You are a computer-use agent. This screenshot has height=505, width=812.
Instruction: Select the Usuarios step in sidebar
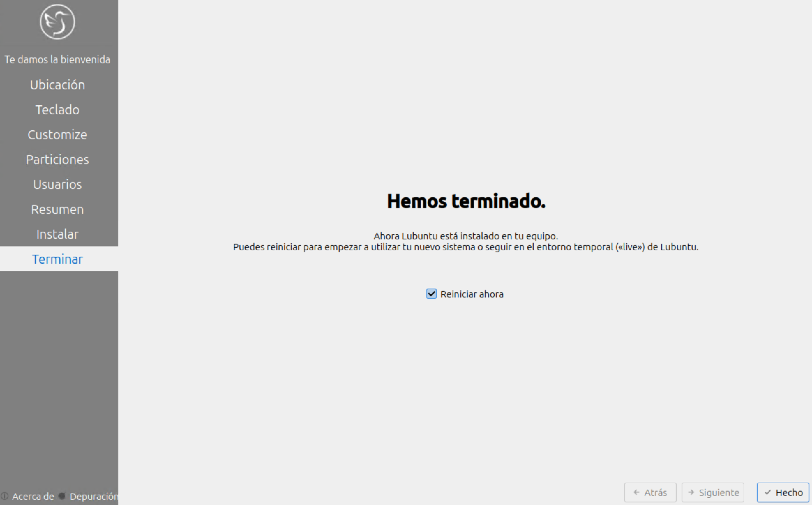57,185
